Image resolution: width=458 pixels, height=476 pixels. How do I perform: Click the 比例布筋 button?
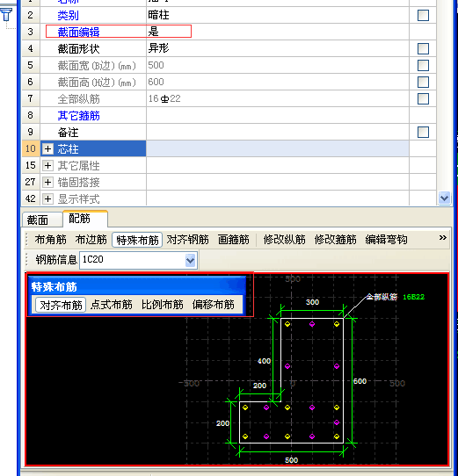pos(163,305)
